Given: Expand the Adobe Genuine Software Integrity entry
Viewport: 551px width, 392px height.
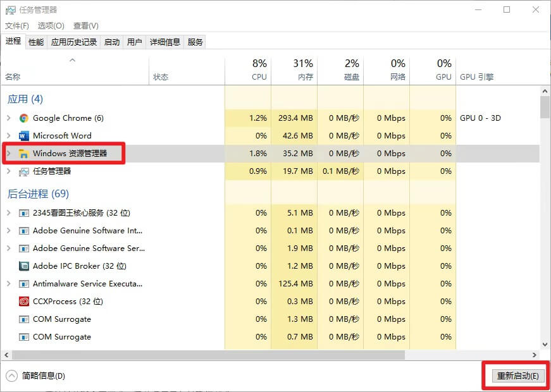Looking at the screenshot, I should point(8,231).
